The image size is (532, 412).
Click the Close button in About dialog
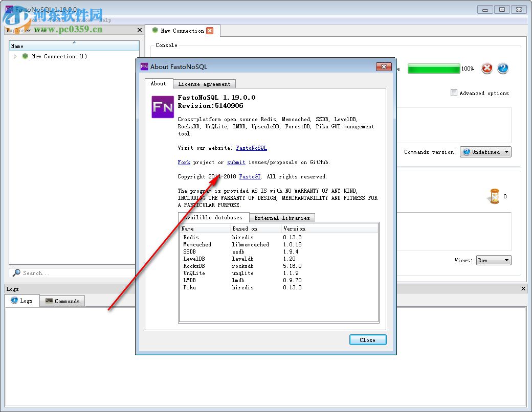coord(368,340)
